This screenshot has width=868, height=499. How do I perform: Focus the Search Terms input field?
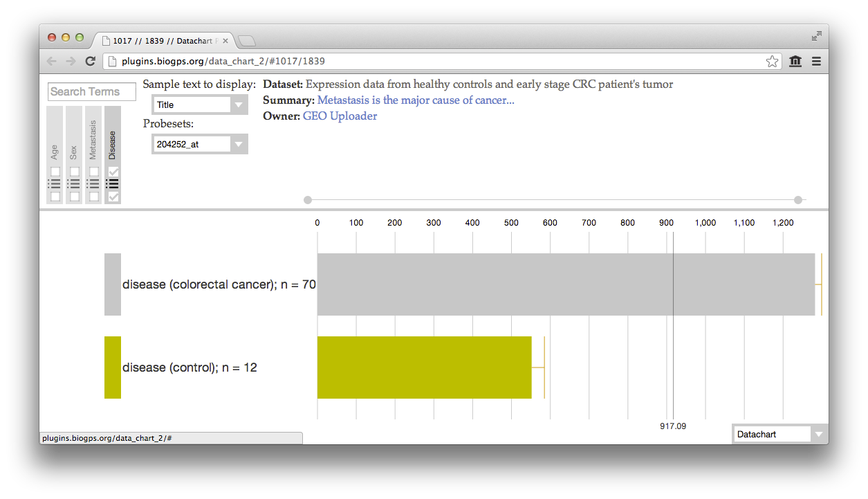(x=92, y=91)
